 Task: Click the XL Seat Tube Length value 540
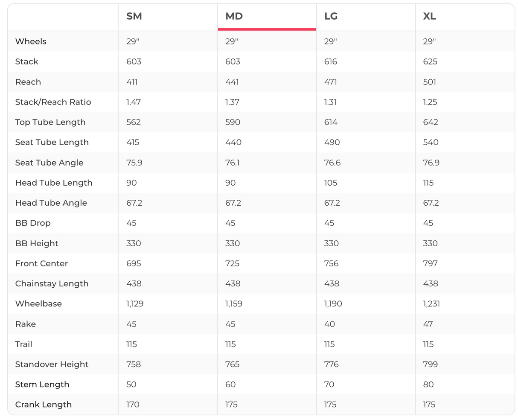point(431,142)
